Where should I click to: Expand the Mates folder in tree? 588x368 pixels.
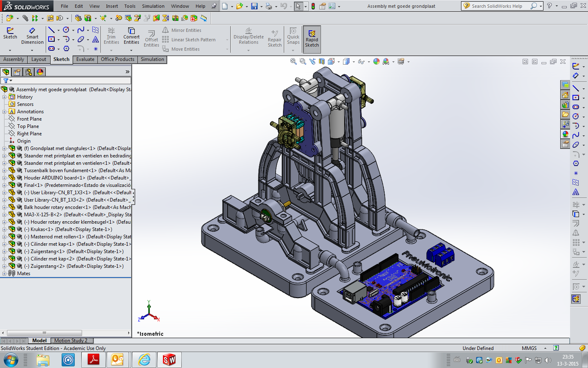[x=4, y=274]
